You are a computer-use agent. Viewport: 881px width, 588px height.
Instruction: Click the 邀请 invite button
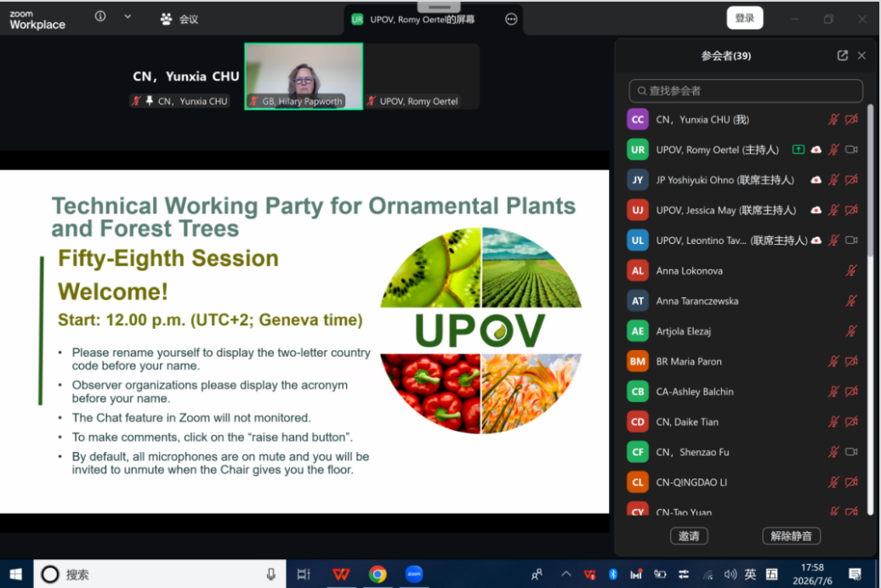click(x=689, y=536)
